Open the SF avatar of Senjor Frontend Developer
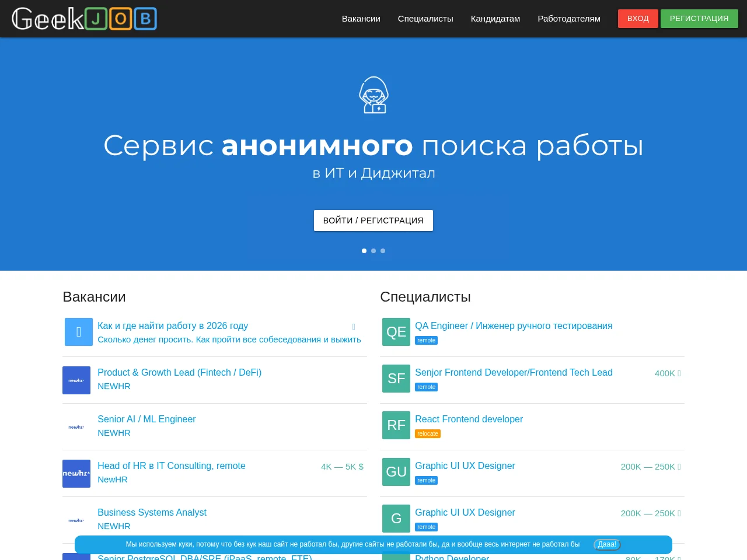This screenshot has height=560, width=747. point(396,379)
